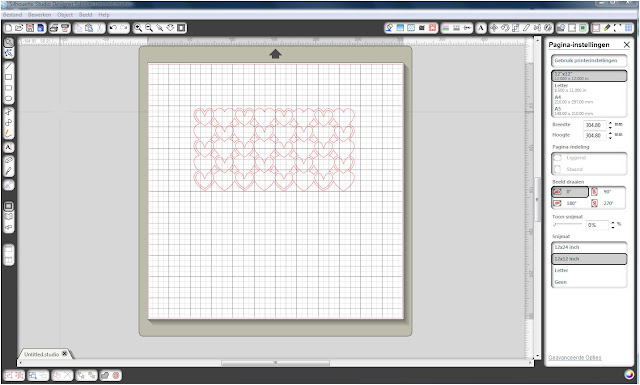Select the Letter page size

589,87
